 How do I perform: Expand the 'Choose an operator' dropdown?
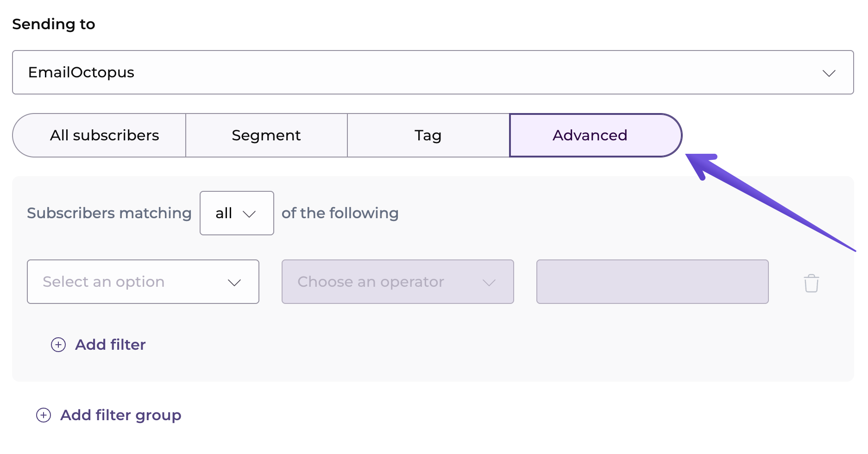[397, 282]
